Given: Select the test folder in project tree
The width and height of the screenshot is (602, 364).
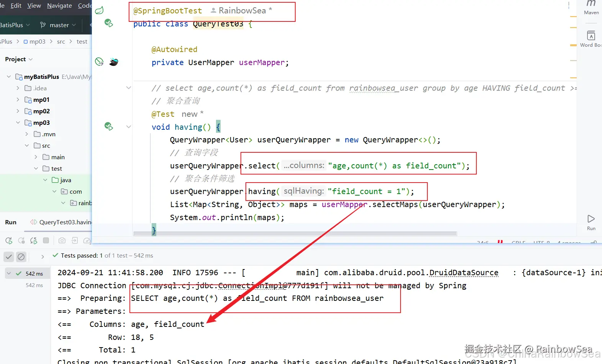Looking at the screenshot, I should pyautogui.click(x=52, y=168).
